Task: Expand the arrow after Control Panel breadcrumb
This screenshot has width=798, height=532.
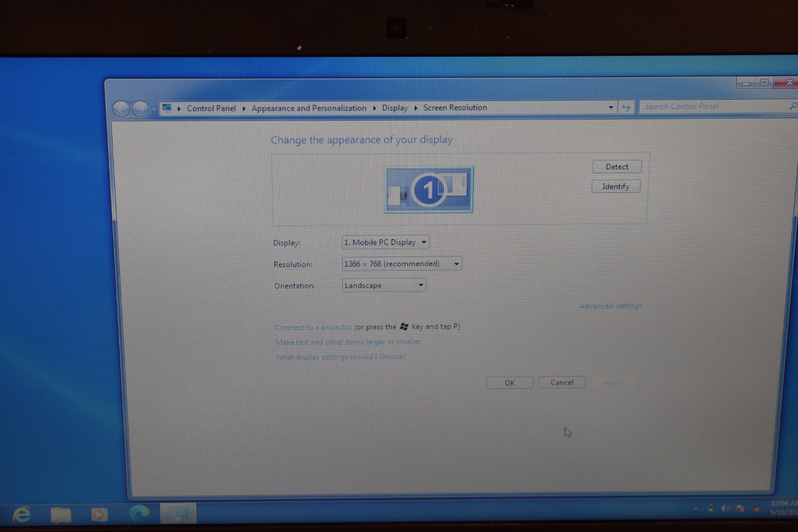Action: [x=244, y=108]
